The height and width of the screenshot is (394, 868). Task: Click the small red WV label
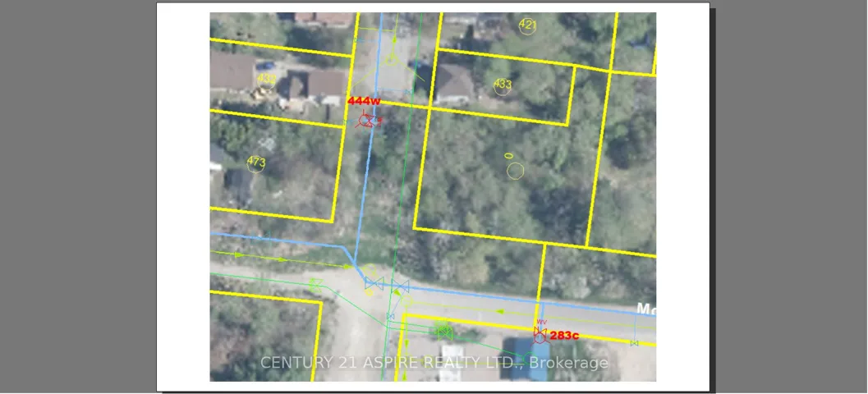click(x=541, y=322)
